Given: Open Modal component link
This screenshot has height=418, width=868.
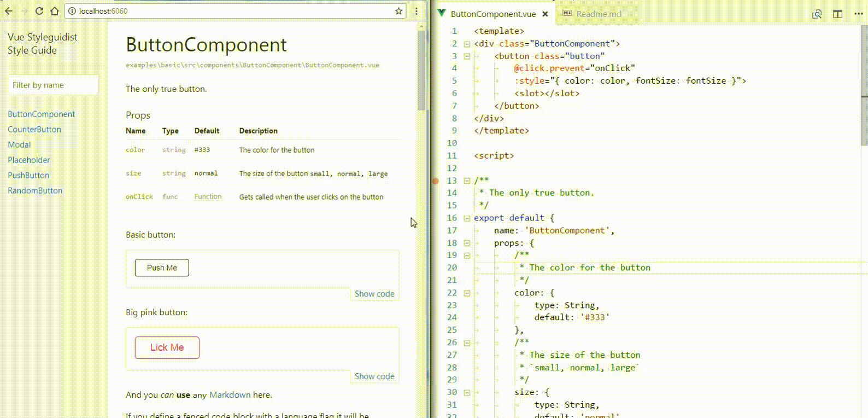Looking at the screenshot, I should [x=19, y=145].
